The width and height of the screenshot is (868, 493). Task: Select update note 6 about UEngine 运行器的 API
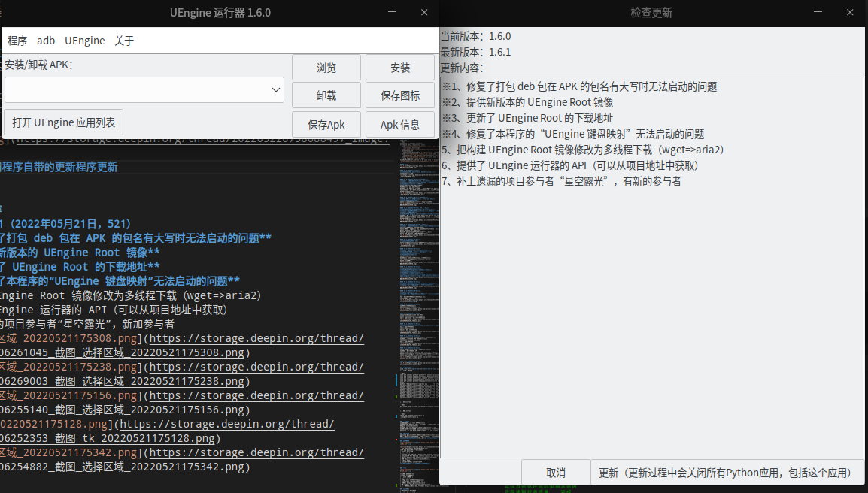tap(570, 165)
